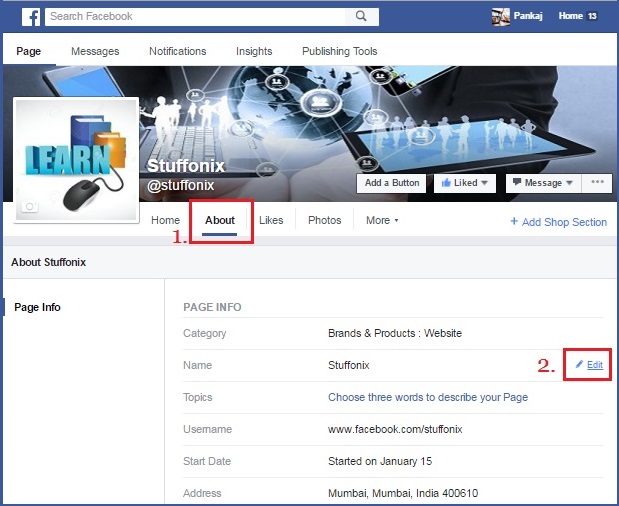Click the Brands & Products : Website category value
The height and width of the screenshot is (506, 619).
click(x=395, y=333)
